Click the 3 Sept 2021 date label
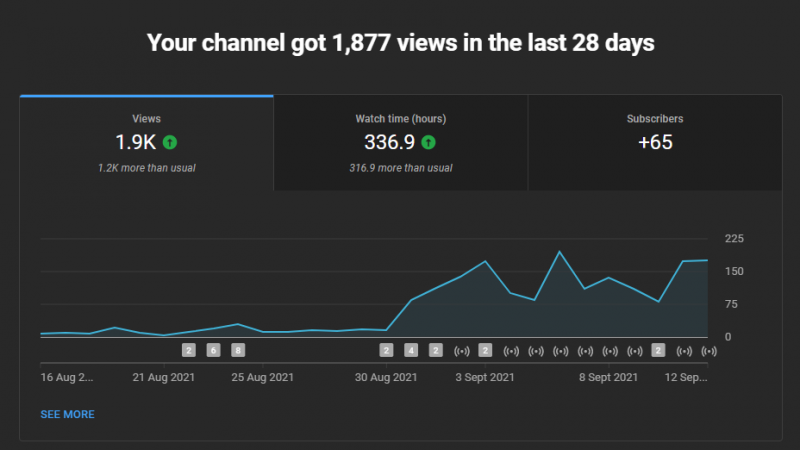The height and width of the screenshot is (450, 800). tap(485, 377)
